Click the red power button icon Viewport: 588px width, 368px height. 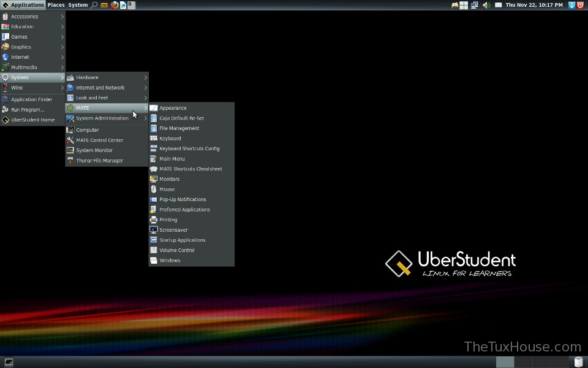coord(581,5)
